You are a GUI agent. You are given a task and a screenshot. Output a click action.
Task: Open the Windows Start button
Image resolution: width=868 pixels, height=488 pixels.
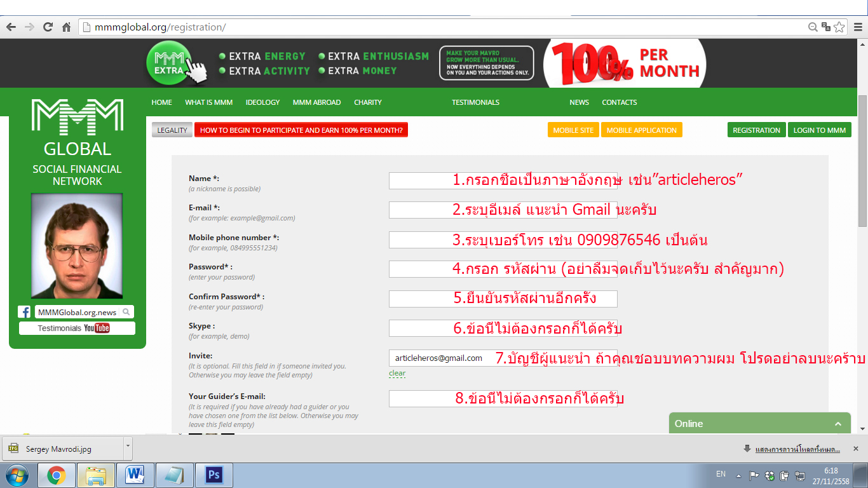click(17, 475)
